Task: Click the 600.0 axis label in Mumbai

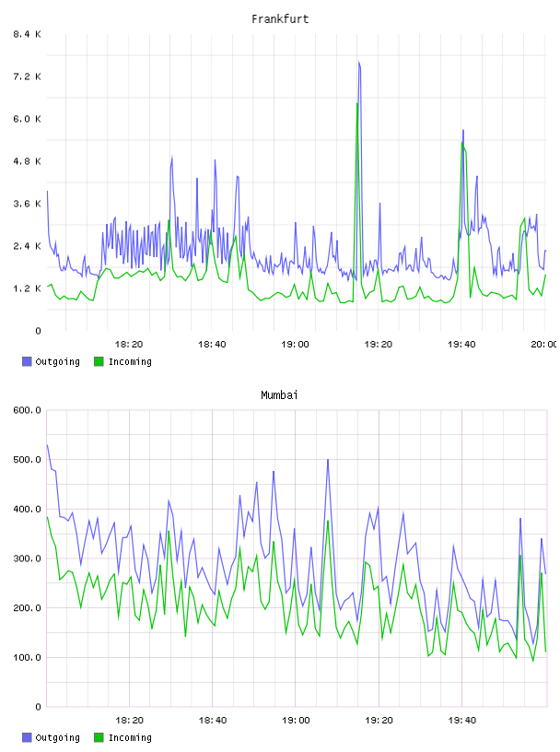Action: pyautogui.click(x=27, y=410)
